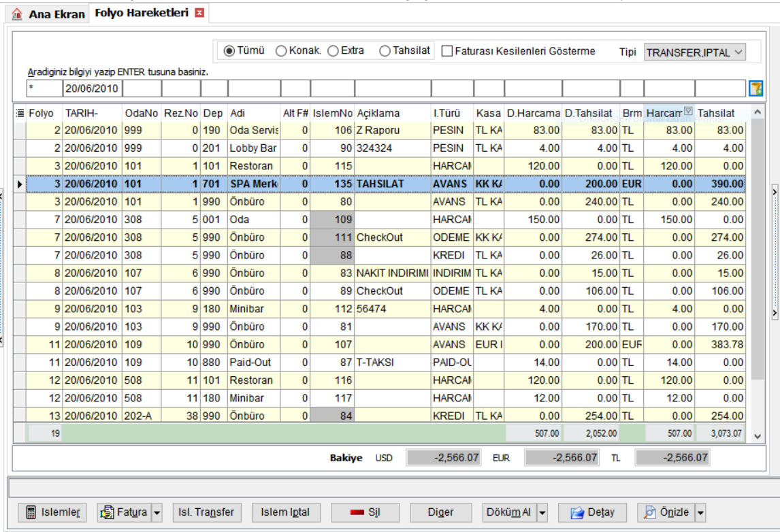780x532 pixels.
Task: Click the row count 19 footer cell
Action: tap(44, 433)
